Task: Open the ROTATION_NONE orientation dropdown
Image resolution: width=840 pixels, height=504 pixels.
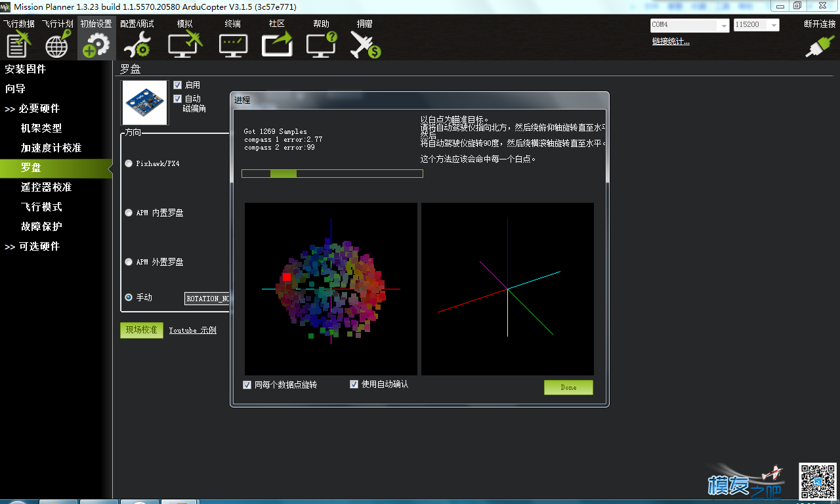Action: 207,299
